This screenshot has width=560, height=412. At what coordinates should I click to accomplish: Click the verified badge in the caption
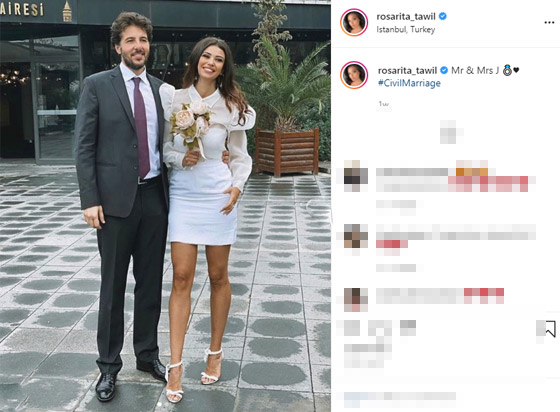[444, 70]
